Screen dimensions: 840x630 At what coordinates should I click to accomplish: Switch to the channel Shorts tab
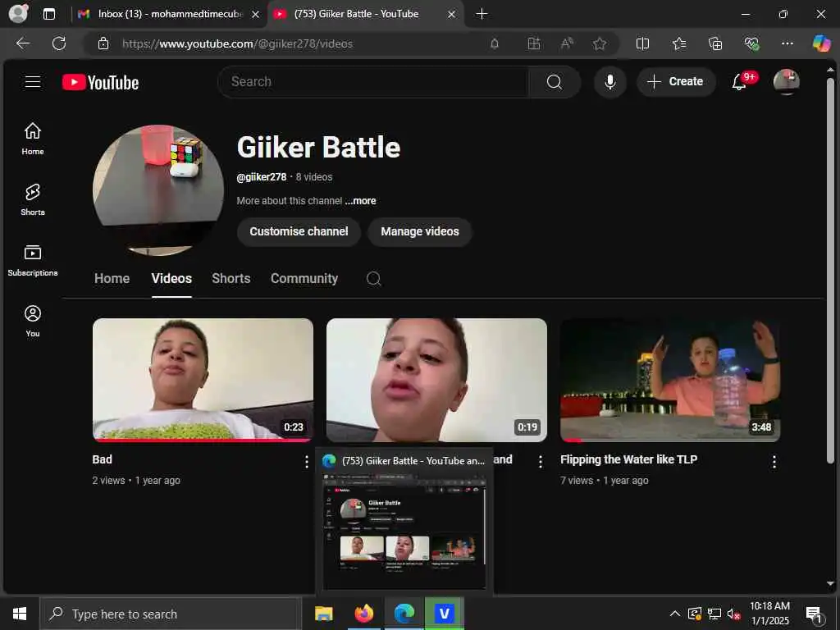click(231, 279)
